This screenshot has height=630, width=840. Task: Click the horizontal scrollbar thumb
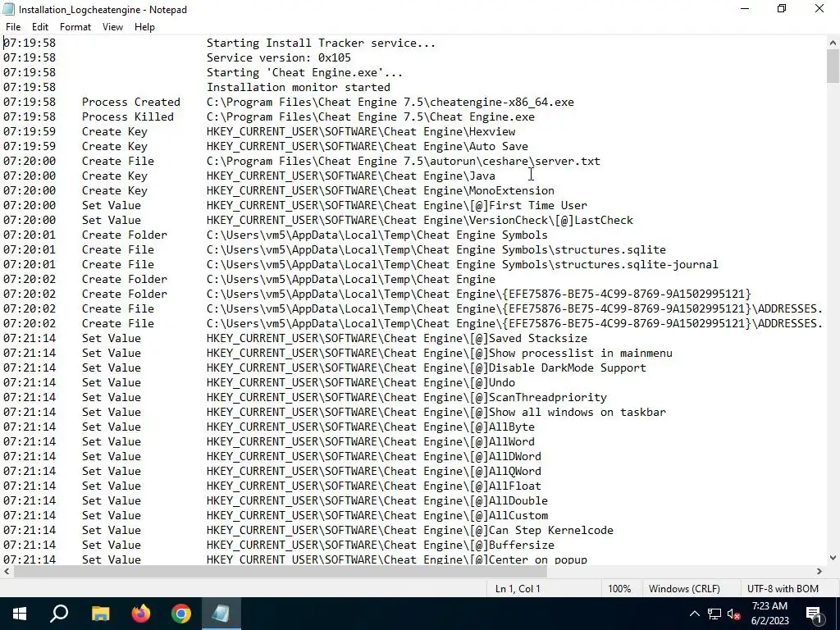(281, 572)
